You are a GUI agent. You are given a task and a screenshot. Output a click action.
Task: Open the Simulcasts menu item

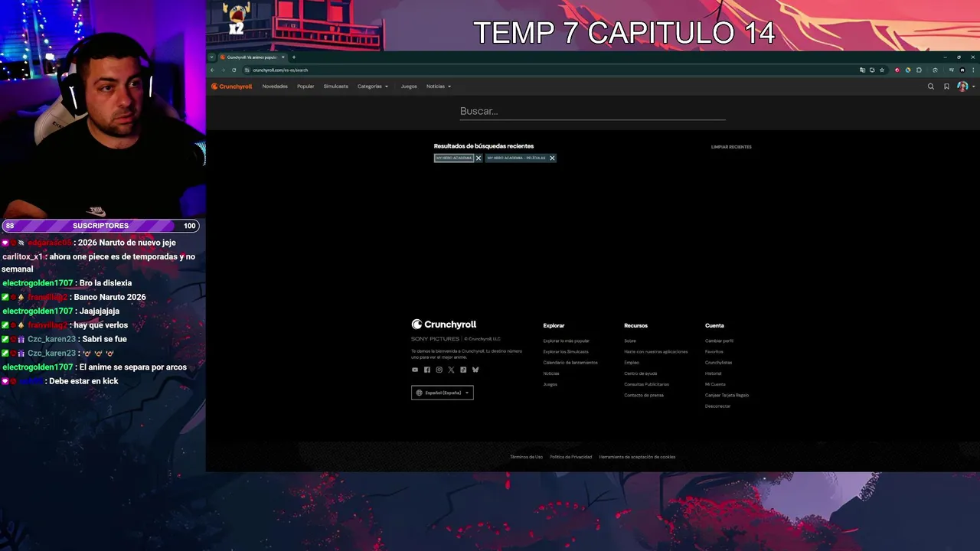click(335, 86)
